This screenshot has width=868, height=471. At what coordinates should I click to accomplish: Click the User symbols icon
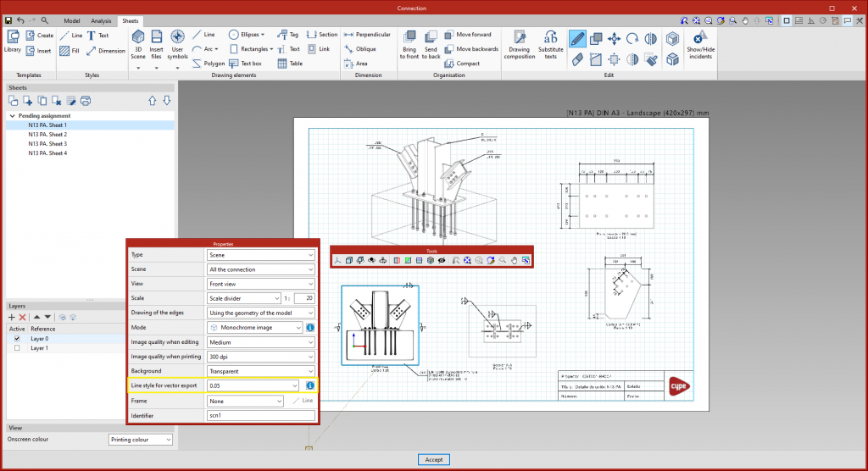pos(177,42)
